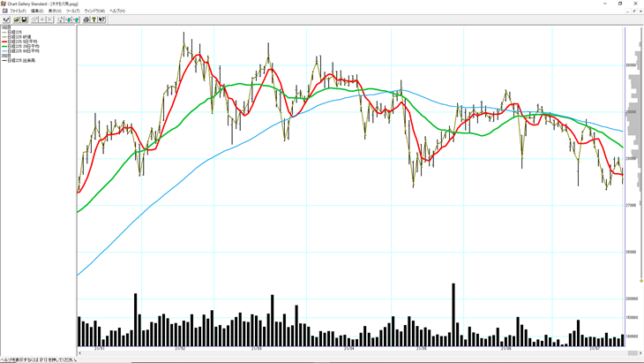Click the new chart toolbar icon
This screenshot has height=363, width=644.
coord(6,19)
